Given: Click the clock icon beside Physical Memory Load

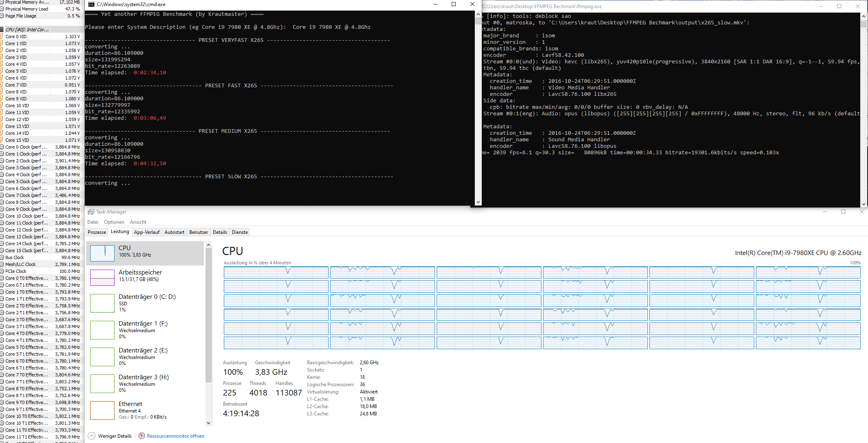Looking at the screenshot, I should (2, 9).
